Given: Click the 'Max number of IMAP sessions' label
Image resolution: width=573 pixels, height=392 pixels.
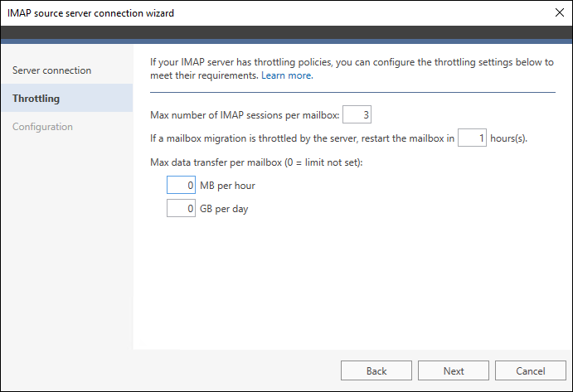Looking at the screenshot, I should click(x=245, y=115).
